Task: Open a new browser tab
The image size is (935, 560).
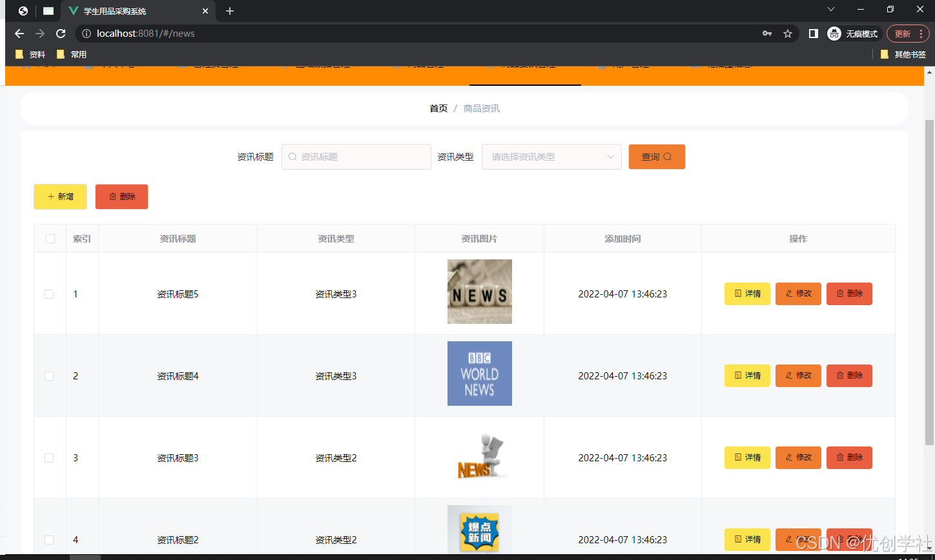Action: [230, 11]
